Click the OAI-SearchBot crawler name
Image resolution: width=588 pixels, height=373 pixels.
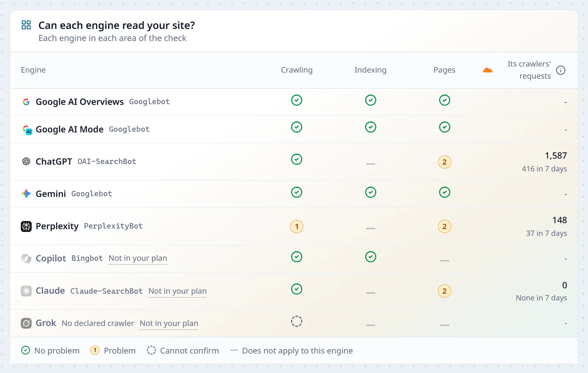(107, 162)
